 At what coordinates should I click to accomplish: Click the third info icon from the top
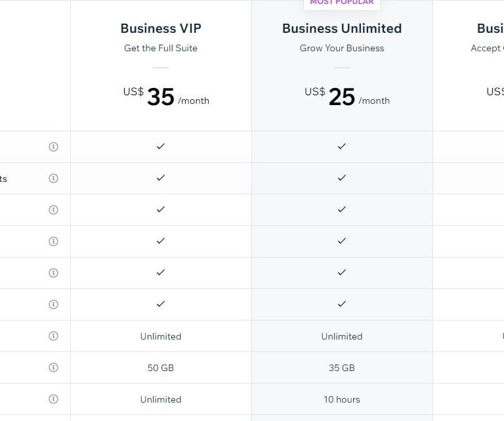(x=54, y=210)
